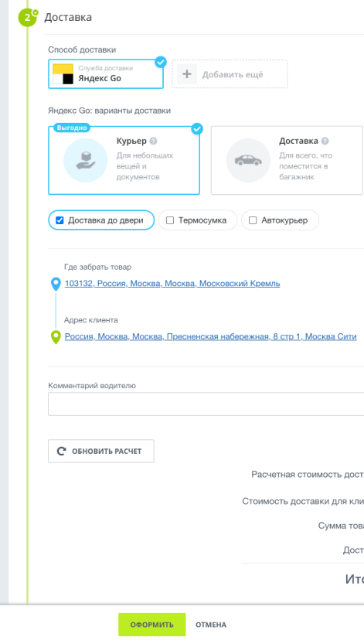Click the Яндекс Go: варианты доставки label
Image resolution: width=364 pixels, height=644 pixels.
[109, 111]
